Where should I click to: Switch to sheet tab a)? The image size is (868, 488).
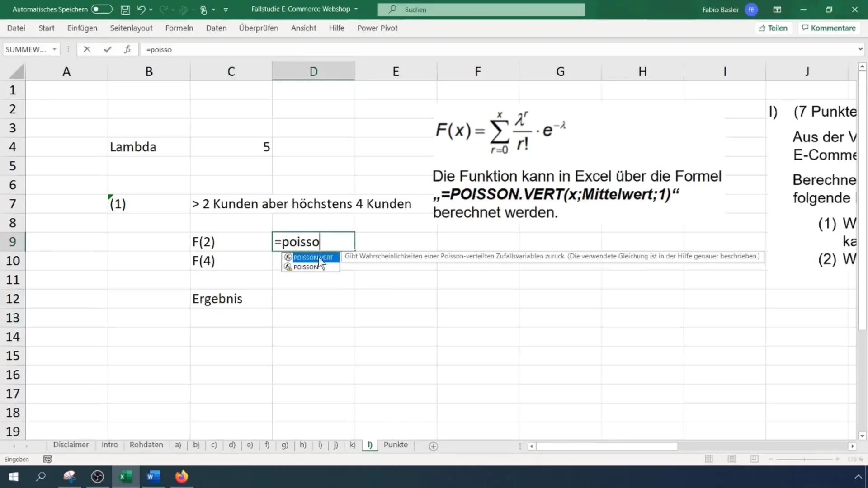pyautogui.click(x=178, y=445)
